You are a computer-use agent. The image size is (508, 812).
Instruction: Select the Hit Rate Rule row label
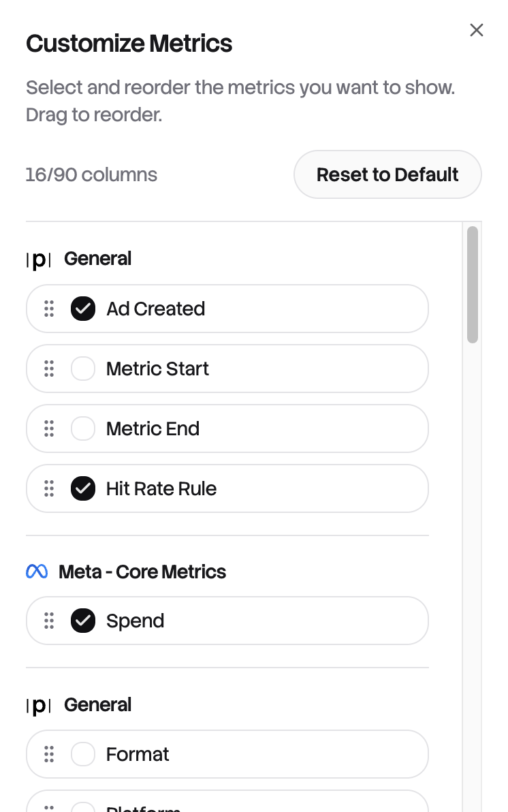click(161, 488)
